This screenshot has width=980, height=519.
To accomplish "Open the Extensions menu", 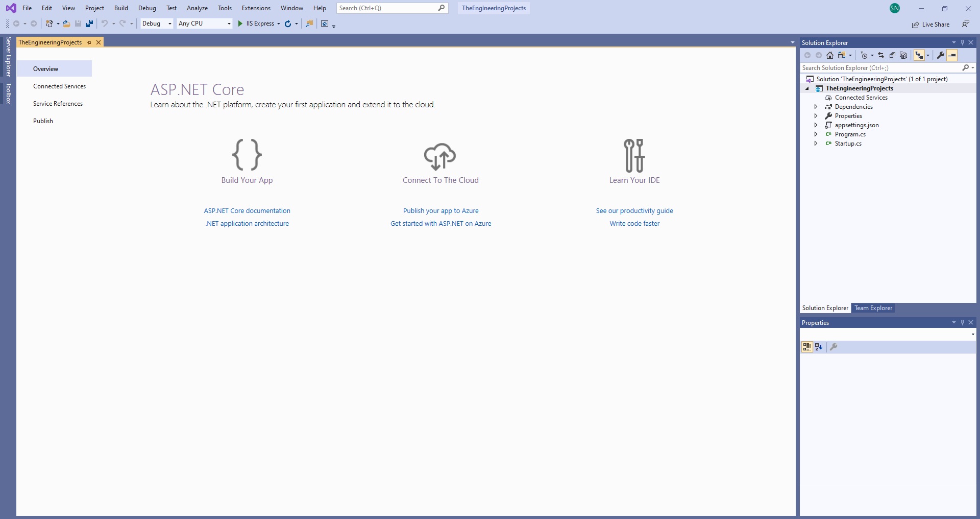I will coord(256,8).
